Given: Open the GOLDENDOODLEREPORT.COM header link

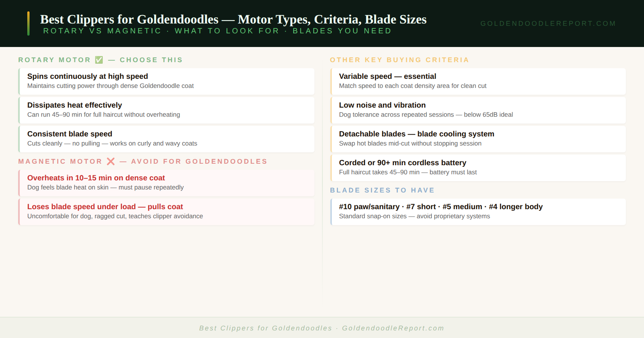Looking at the screenshot, I should 548,23.
